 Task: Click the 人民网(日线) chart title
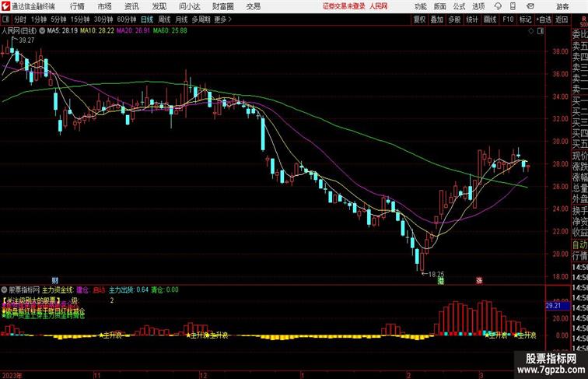(x=19, y=31)
